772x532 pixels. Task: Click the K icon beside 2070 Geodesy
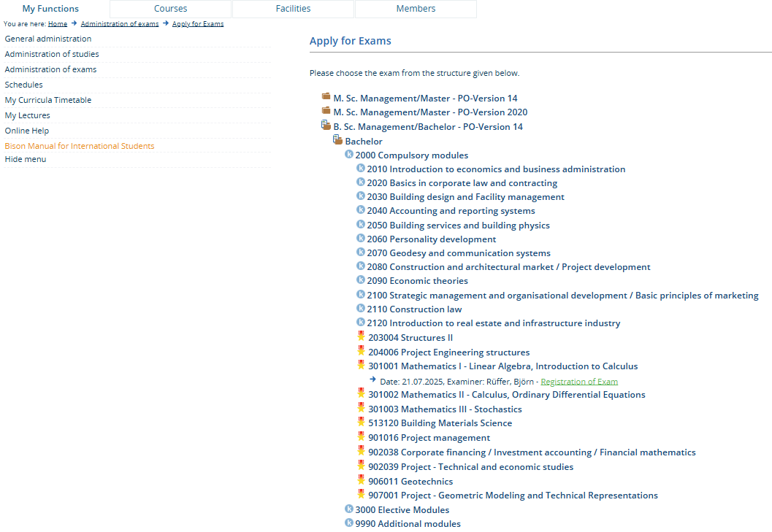coord(361,252)
